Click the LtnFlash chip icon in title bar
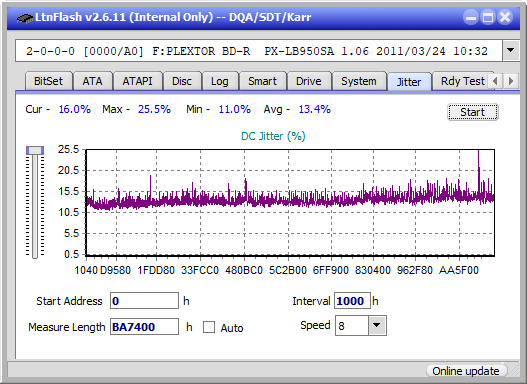Image resolution: width=527 pixels, height=384 pixels. click(x=24, y=17)
